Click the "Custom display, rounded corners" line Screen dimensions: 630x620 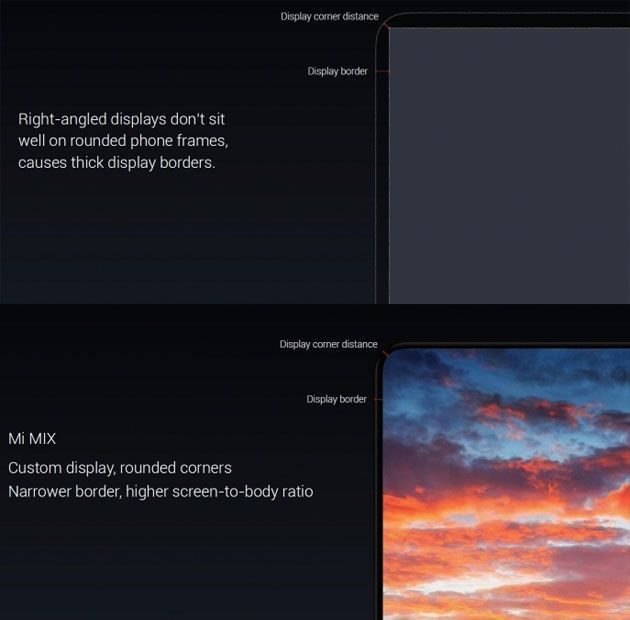[x=119, y=468]
